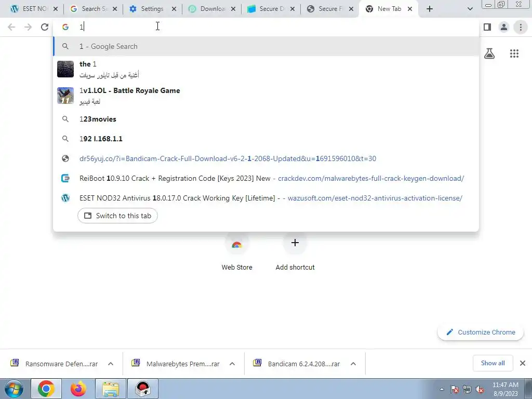Open Chrome three-dot menu
Image resolution: width=532 pixels, height=399 pixels.
[521, 27]
